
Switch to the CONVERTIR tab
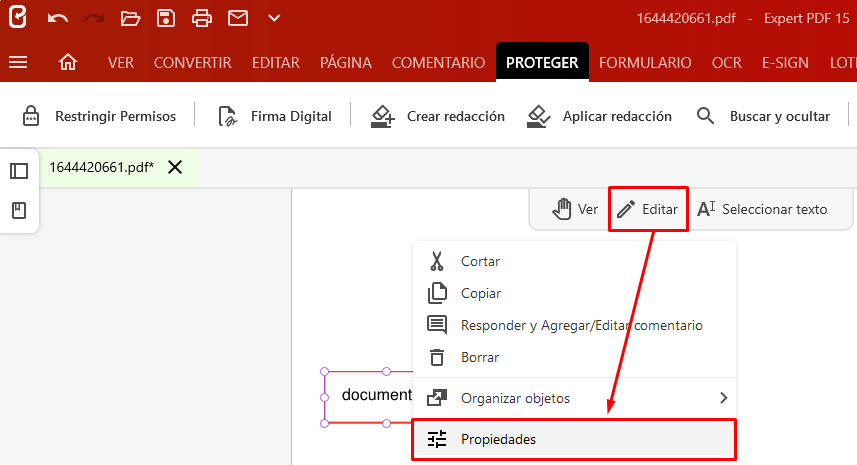192,63
